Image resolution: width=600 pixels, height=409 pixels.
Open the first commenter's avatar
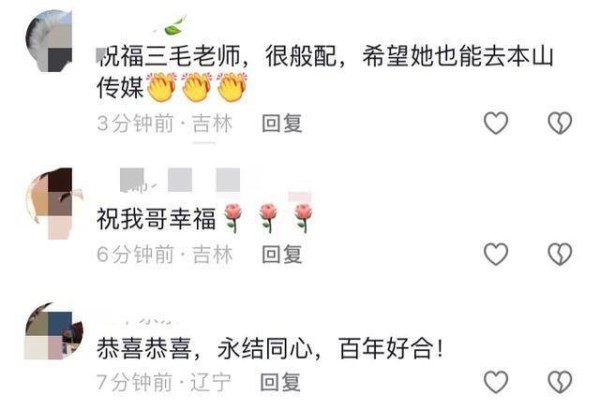coord(49,41)
